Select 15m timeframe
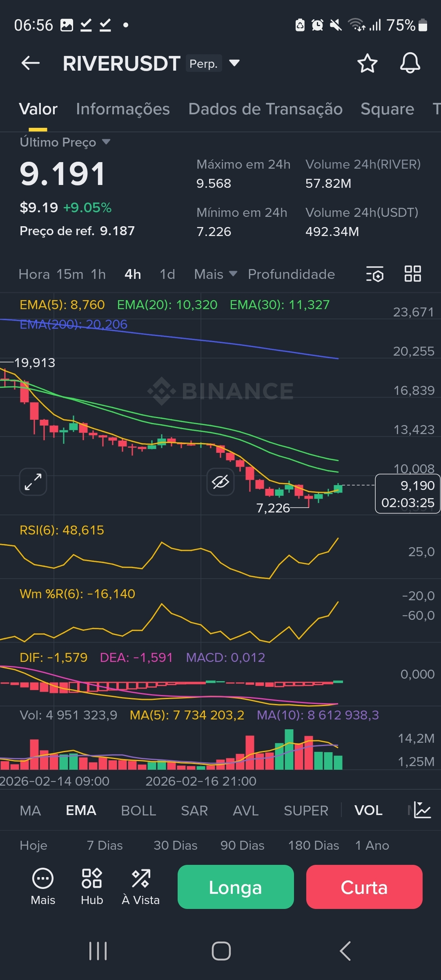Screen dimensions: 441x980 pyautogui.click(x=70, y=274)
